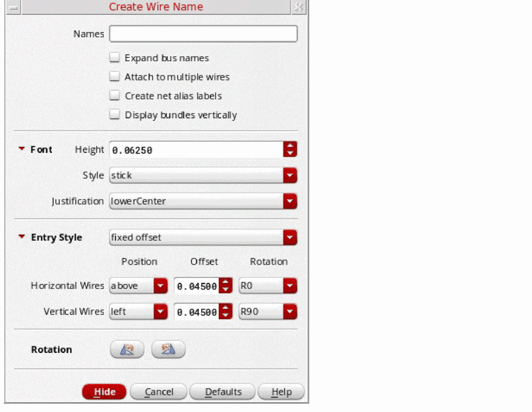Enable Expand bus names checkbox

point(115,57)
